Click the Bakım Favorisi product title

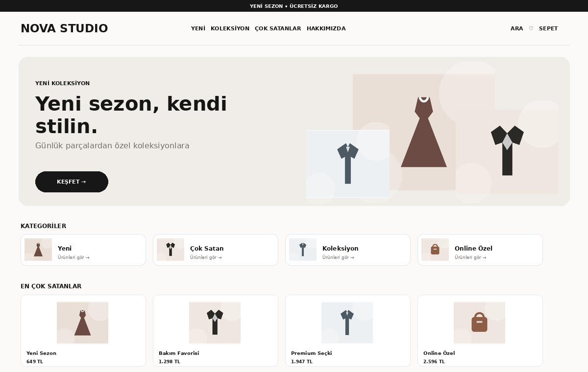[179, 353]
